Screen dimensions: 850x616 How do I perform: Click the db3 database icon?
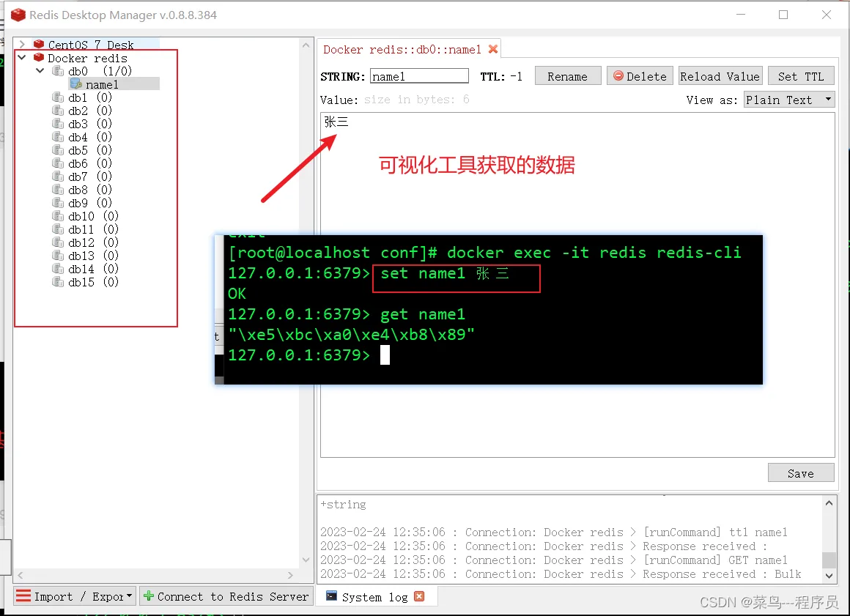pyautogui.click(x=58, y=124)
